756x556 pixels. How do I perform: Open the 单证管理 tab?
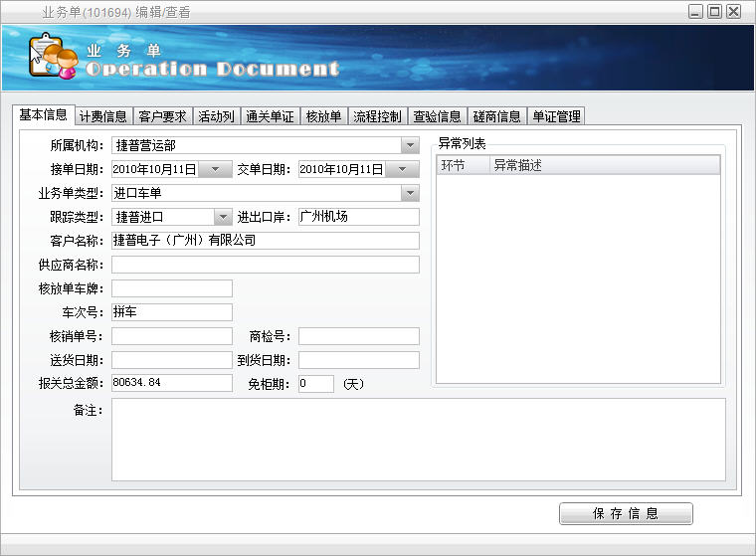tap(556, 116)
